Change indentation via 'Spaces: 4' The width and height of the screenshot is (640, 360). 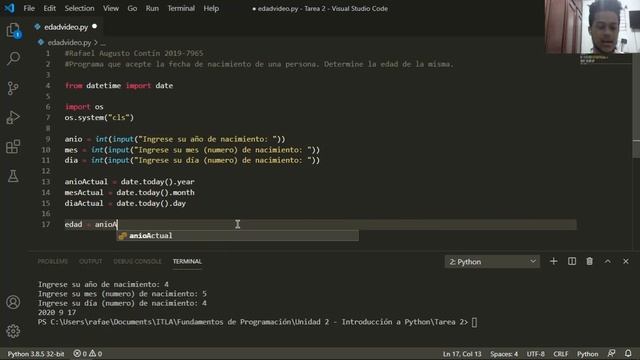pyautogui.click(x=504, y=354)
